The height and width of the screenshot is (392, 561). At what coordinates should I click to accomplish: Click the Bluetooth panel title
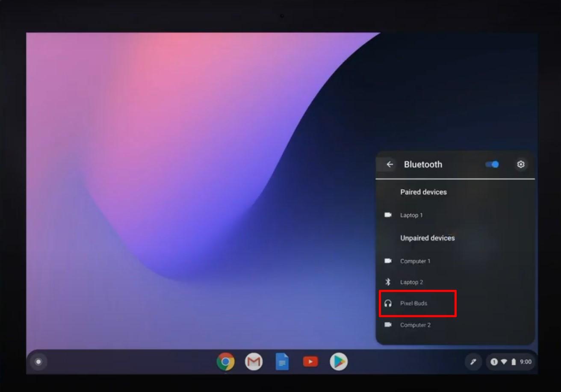tap(423, 164)
